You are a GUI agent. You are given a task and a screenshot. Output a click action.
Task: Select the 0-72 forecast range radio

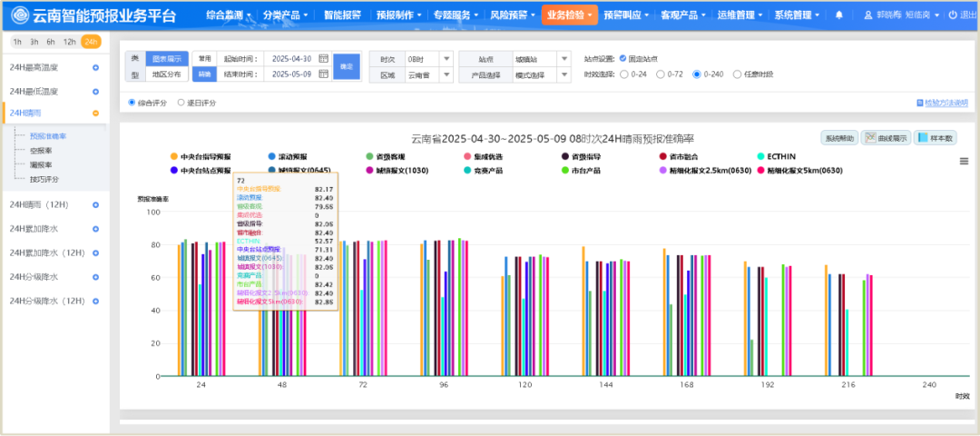[660, 74]
